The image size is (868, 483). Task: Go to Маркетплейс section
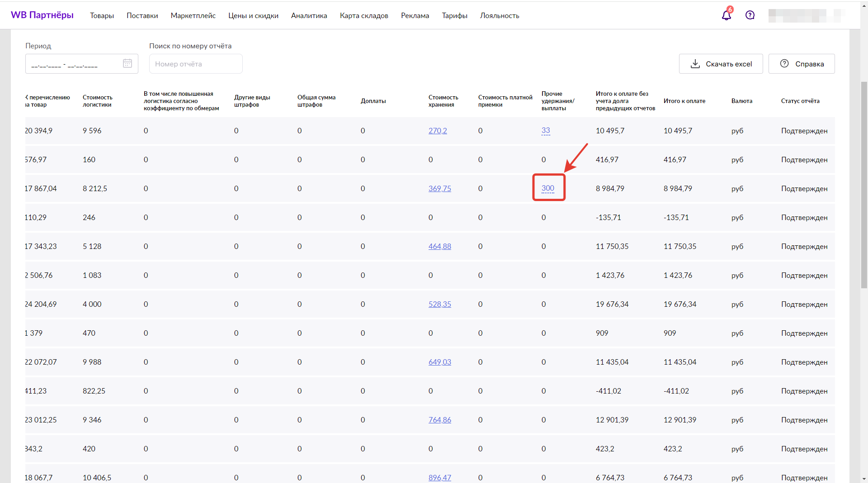pyautogui.click(x=193, y=16)
